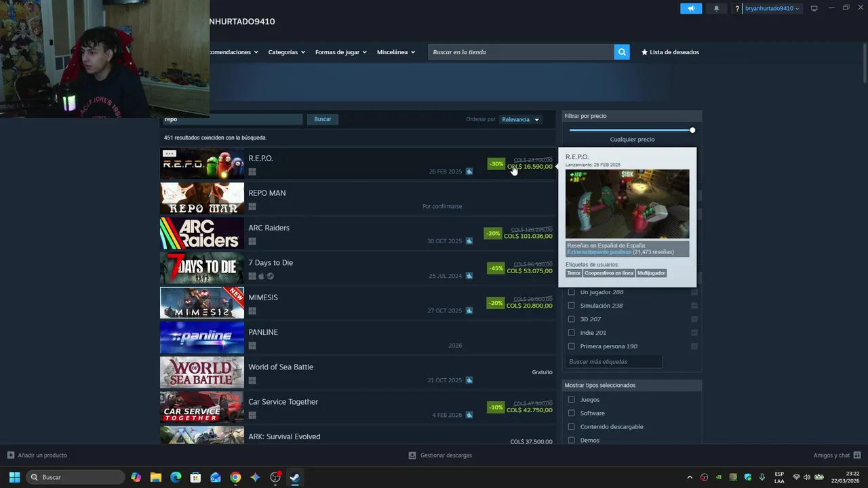Screen dimensions: 868x488
Task: Launch Google Chrome from the taskbar
Action: pyautogui.click(x=235, y=477)
